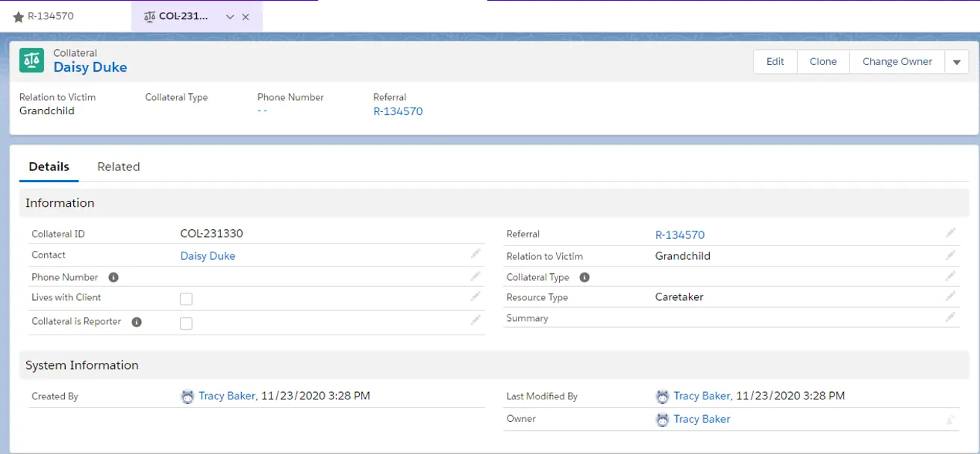Viewport: 980px width, 454px height.
Task: Click the Clone button
Action: 823,62
